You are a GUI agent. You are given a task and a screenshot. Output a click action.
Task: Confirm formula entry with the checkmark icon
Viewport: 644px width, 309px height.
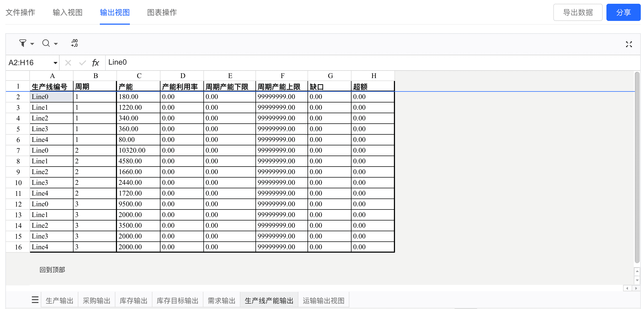tap(83, 63)
